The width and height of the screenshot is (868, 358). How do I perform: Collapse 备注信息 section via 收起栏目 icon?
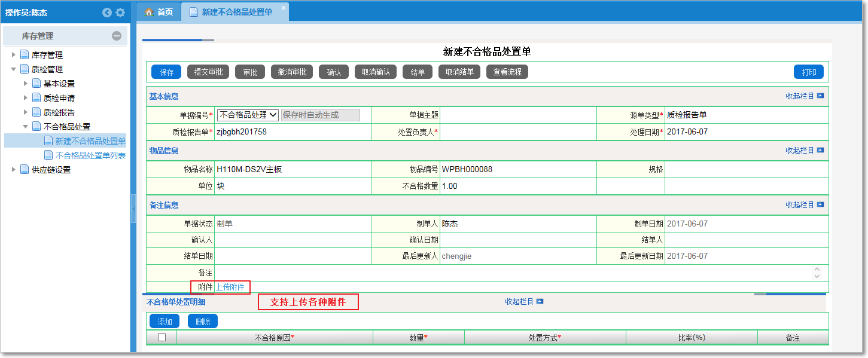click(820, 205)
